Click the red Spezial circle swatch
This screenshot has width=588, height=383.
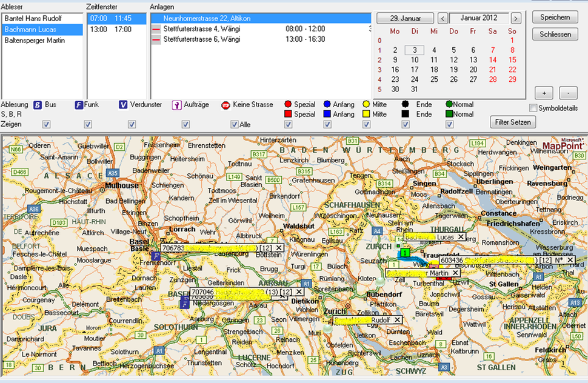click(x=288, y=104)
